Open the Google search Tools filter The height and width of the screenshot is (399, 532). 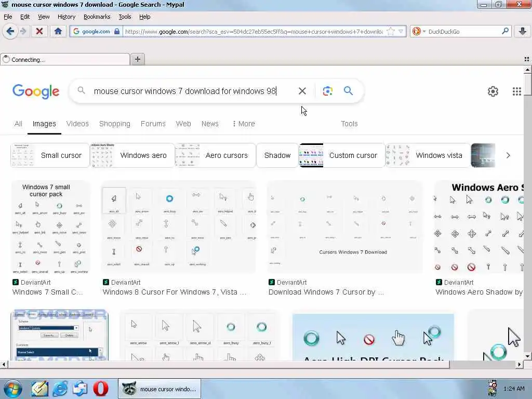pyautogui.click(x=349, y=124)
